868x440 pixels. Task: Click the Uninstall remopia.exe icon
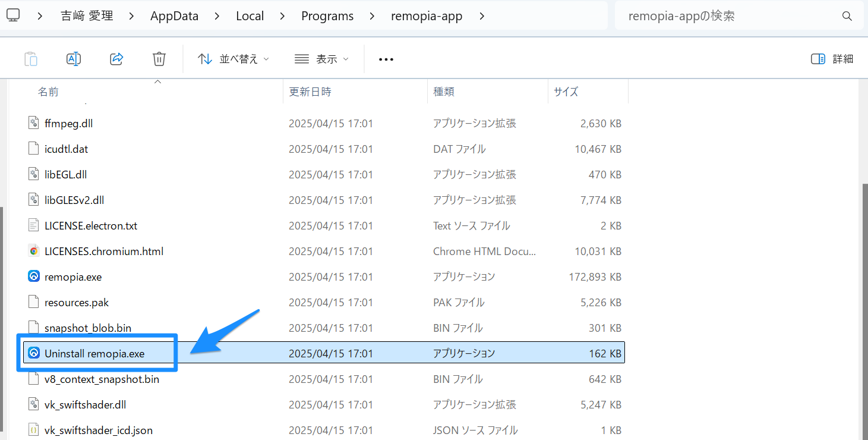34,354
